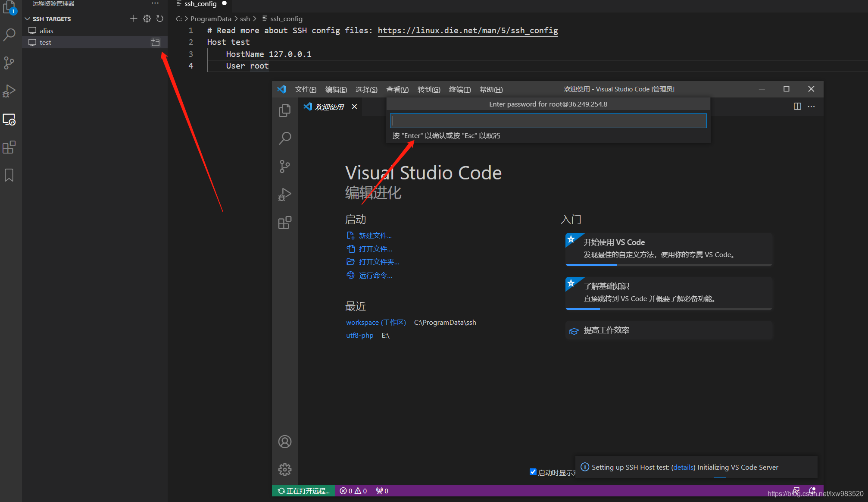This screenshot has height=502, width=868.
Task: Open Search in the welcome VS Code window
Action: tap(285, 138)
